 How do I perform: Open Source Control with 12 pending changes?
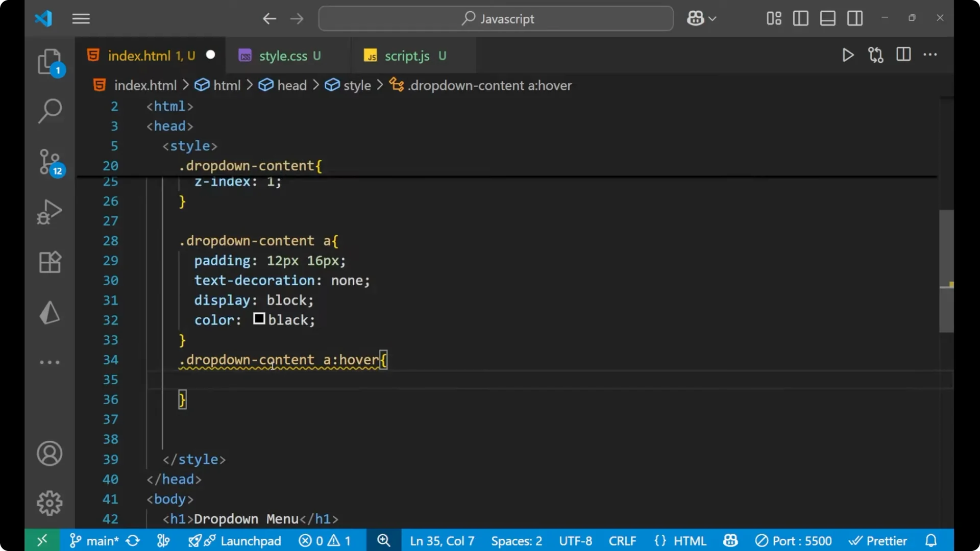click(x=50, y=161)
